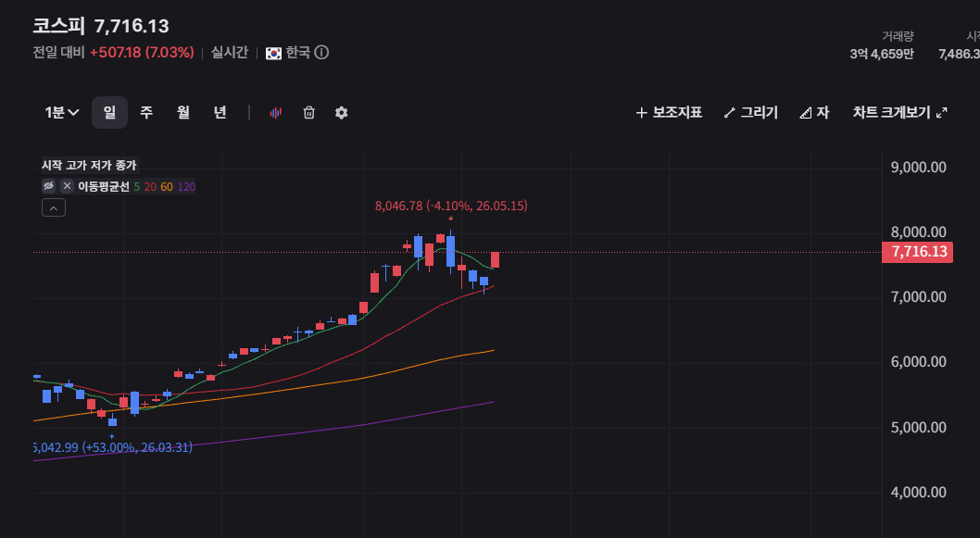Open the 1분 interval dropdown
Viewport: 980px width, 538px height.
click(x=62, y=112)
